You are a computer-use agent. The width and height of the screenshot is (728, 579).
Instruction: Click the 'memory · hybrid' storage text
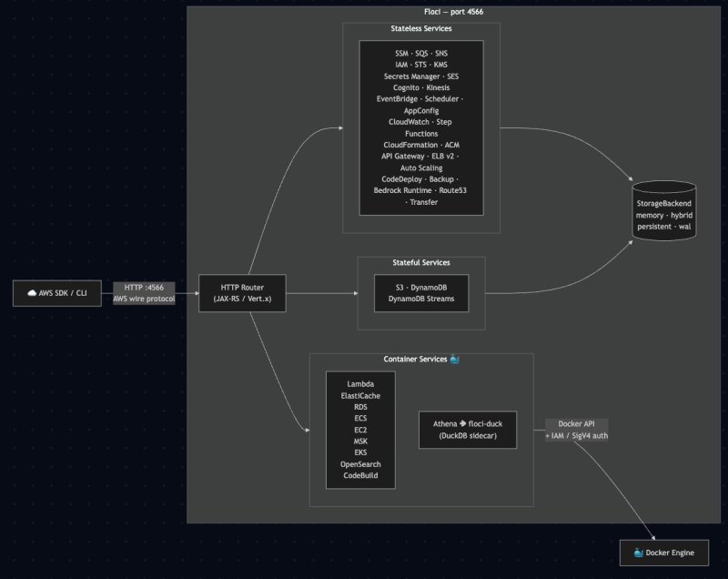[x=664, y=215]
